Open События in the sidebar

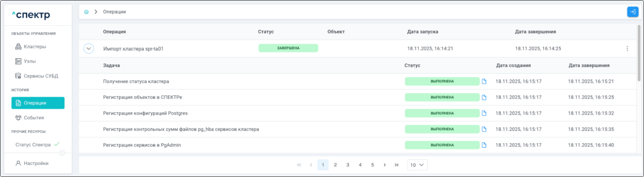point(34,118)
